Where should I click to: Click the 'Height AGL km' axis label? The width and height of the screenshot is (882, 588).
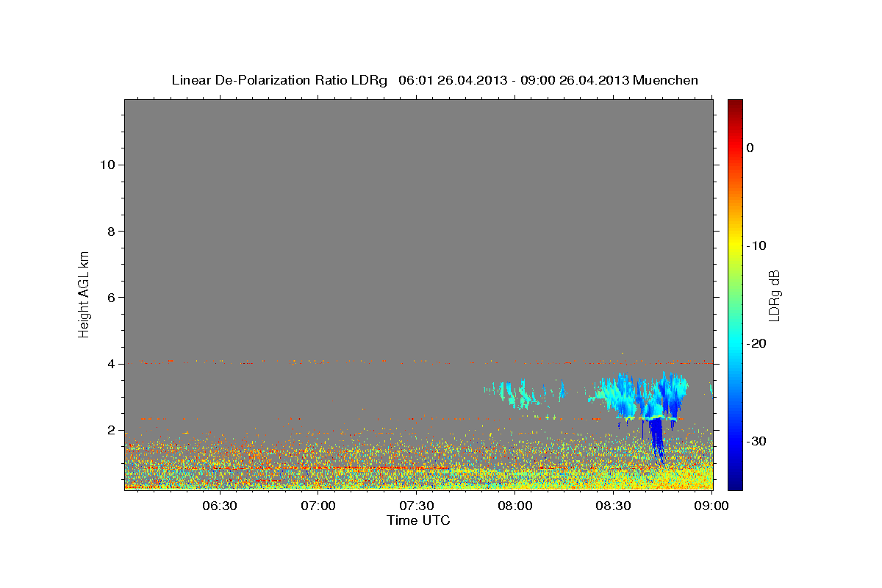(84, 294)
